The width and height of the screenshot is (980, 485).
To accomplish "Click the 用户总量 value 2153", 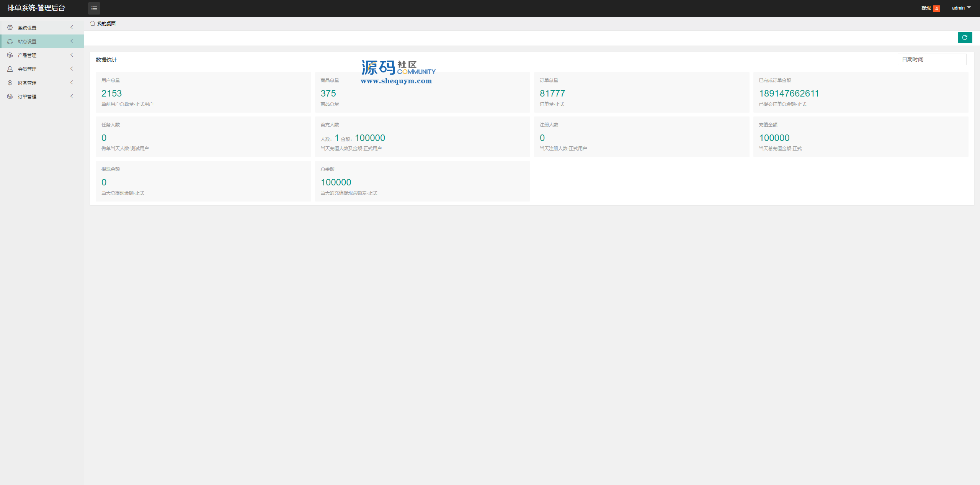I will tap(111, 93).
